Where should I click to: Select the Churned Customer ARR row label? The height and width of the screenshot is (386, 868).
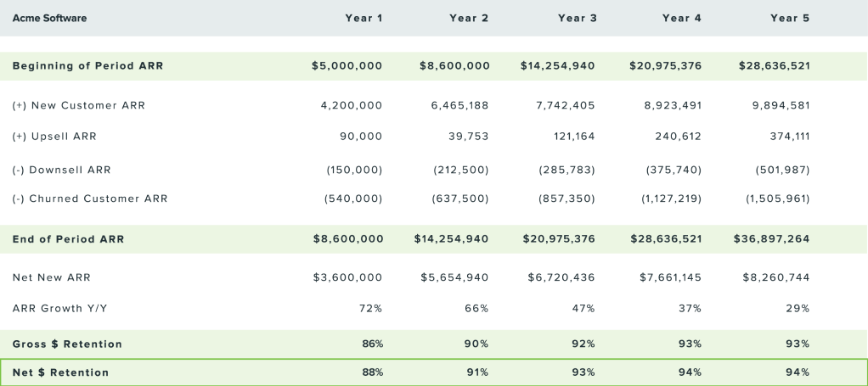(x=90, y=199)
